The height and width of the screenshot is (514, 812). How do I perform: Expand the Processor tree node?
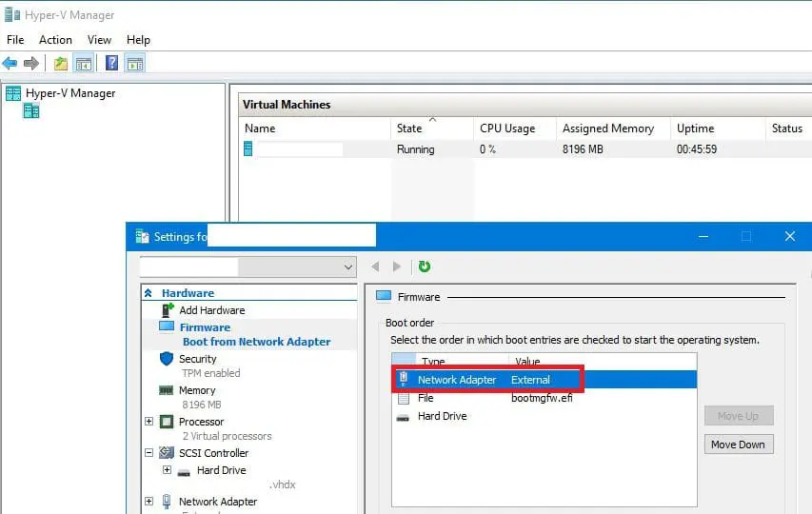pyautogui.click(x=149, y=422)
